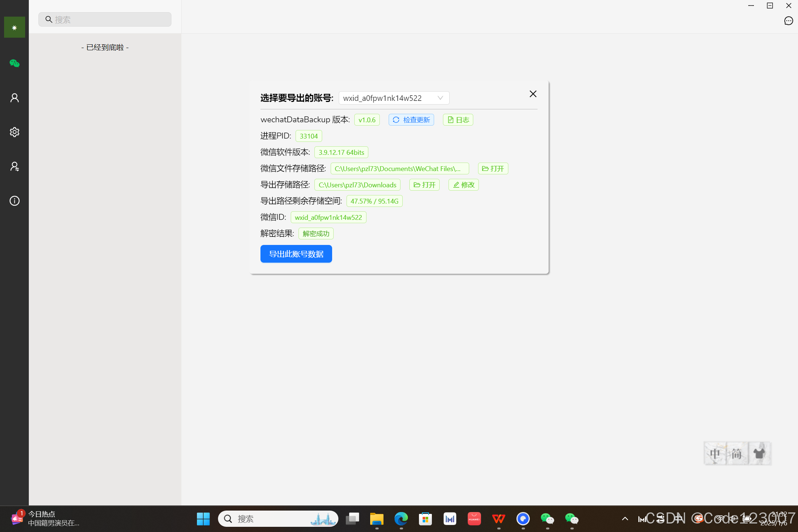
Task: Click 修改 to change export path
Action: 463,185
